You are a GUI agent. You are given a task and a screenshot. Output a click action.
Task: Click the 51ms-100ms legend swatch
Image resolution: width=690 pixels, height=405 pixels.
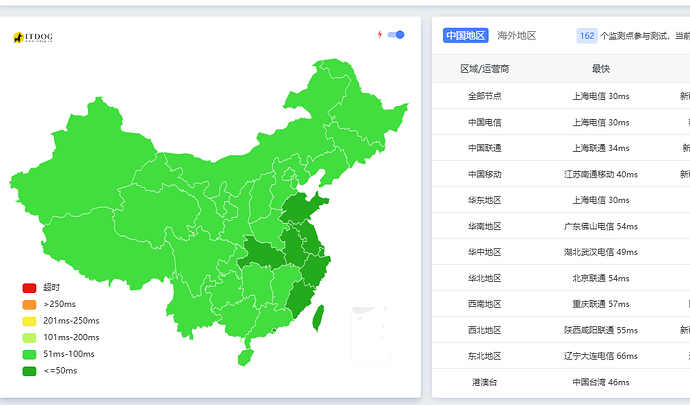29,354
